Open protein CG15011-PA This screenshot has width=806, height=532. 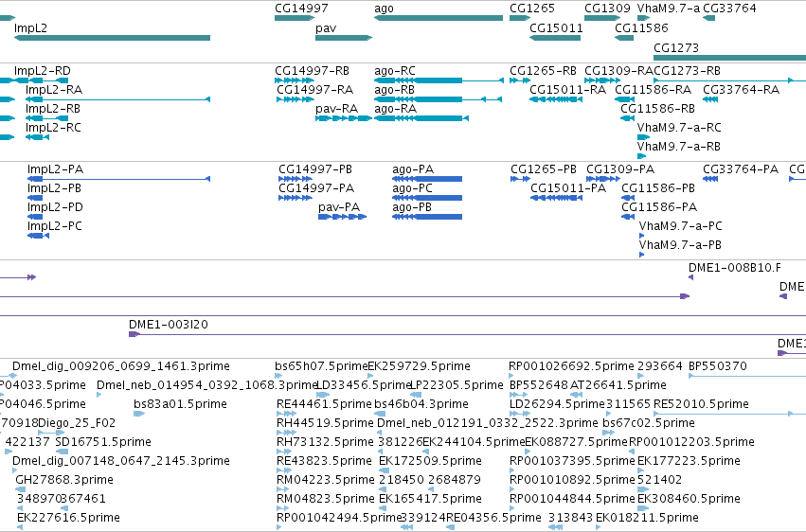point(568,188)
